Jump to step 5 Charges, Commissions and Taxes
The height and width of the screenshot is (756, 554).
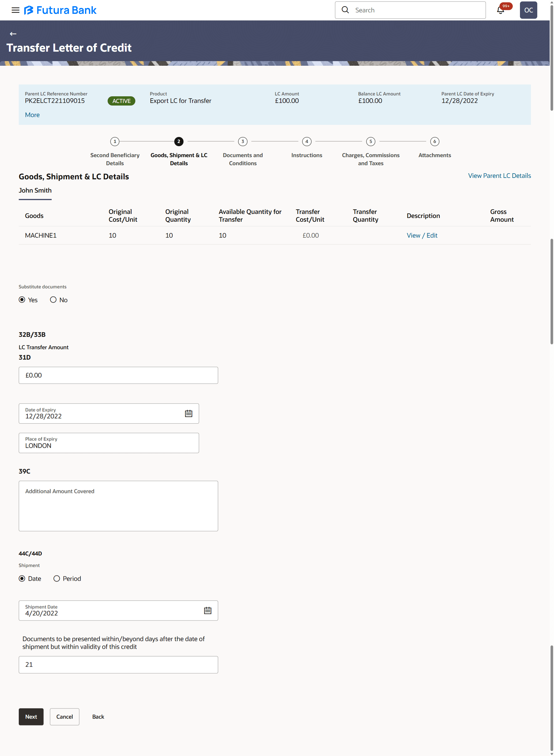pyautogui.click(x=370, y=142)
